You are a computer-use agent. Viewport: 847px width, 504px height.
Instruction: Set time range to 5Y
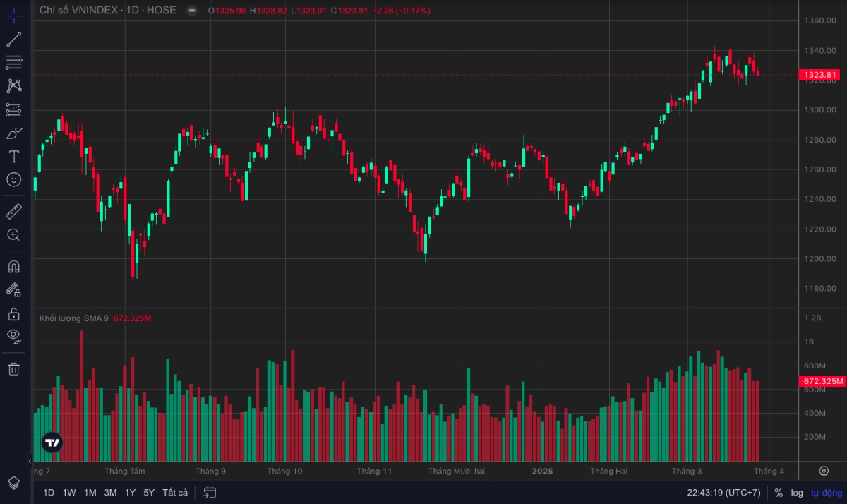(149, 492)
